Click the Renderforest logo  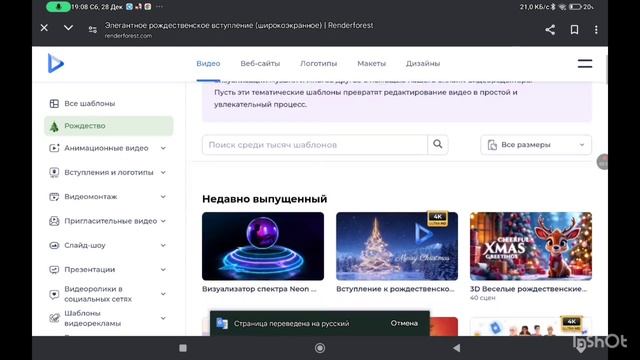(x=56, y=63)
